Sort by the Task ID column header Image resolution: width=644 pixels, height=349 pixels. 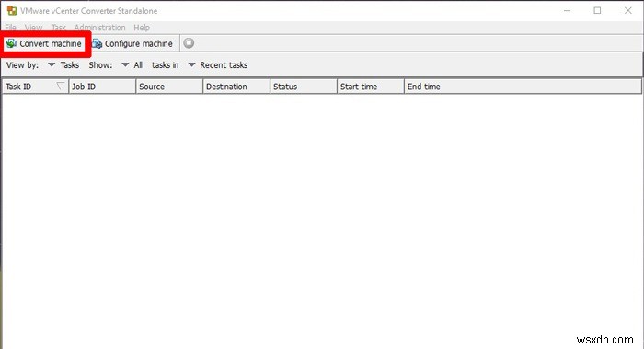pyautogui.click(x=35, y=87)
